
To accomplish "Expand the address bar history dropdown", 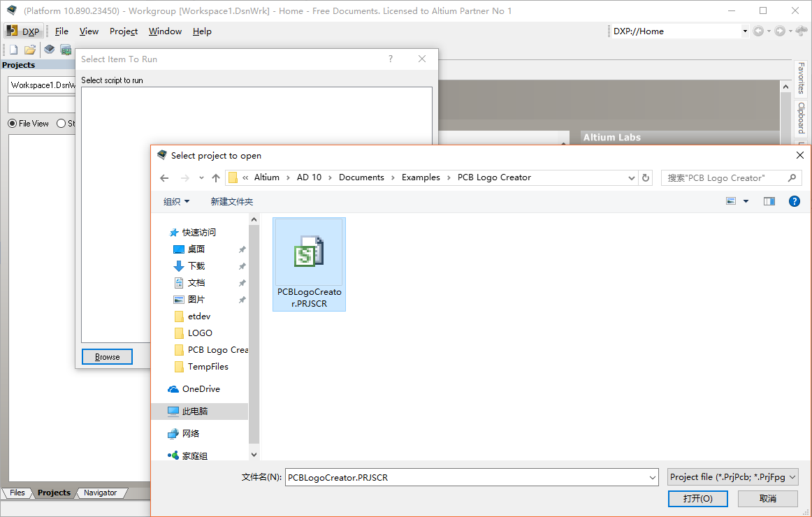I will click(x=631, y=178).
